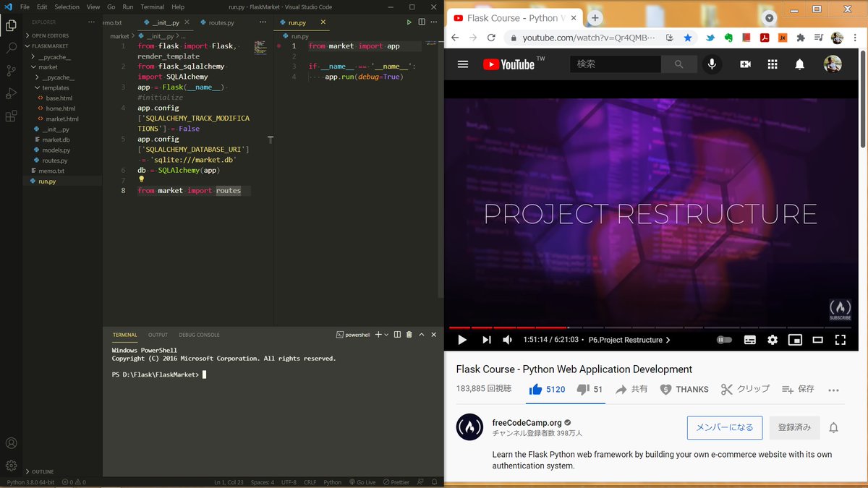
Task: Click the lightbulb code action in __init__.py
Action: click(x=142, y=179)
